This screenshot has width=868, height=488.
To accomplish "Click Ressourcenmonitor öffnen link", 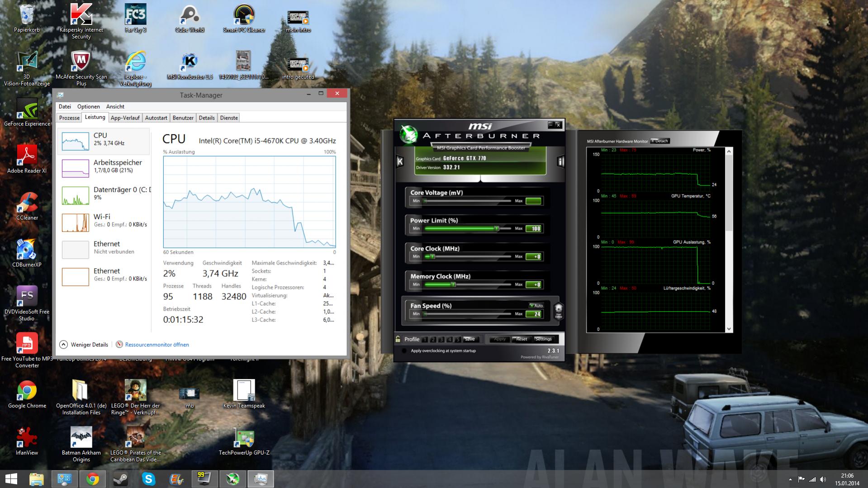I will pyautogui.click(x=157, y=345).
